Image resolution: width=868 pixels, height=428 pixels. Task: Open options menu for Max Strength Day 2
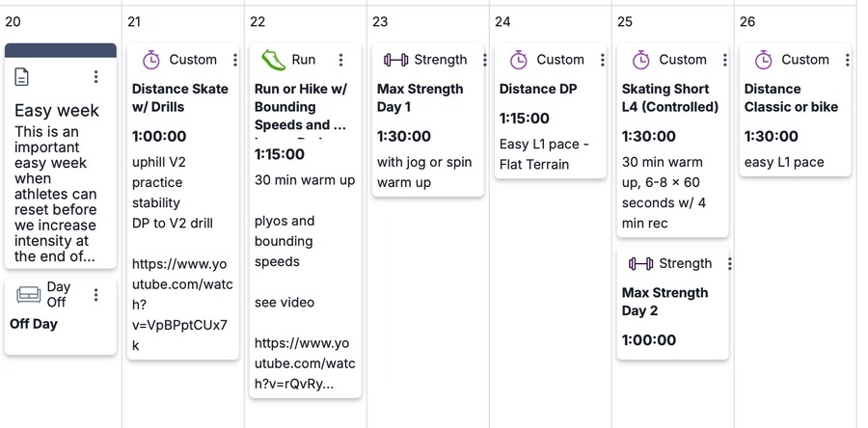730,264
